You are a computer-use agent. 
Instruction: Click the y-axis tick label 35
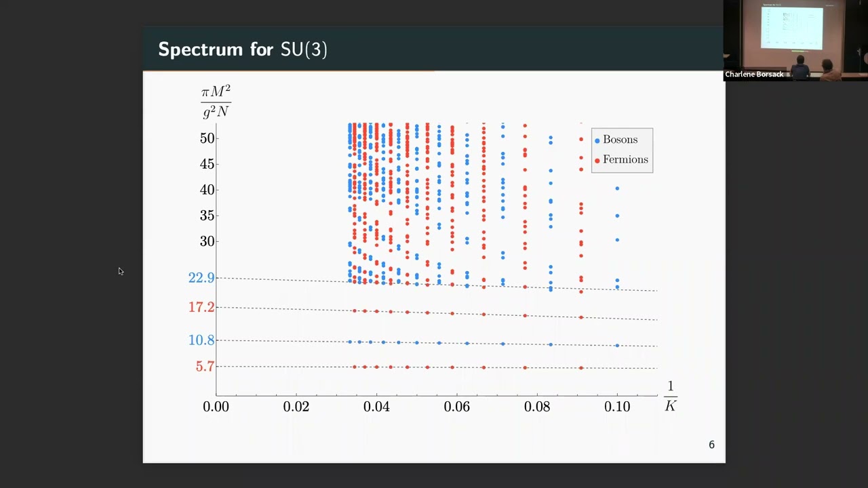tap(207, 216)
